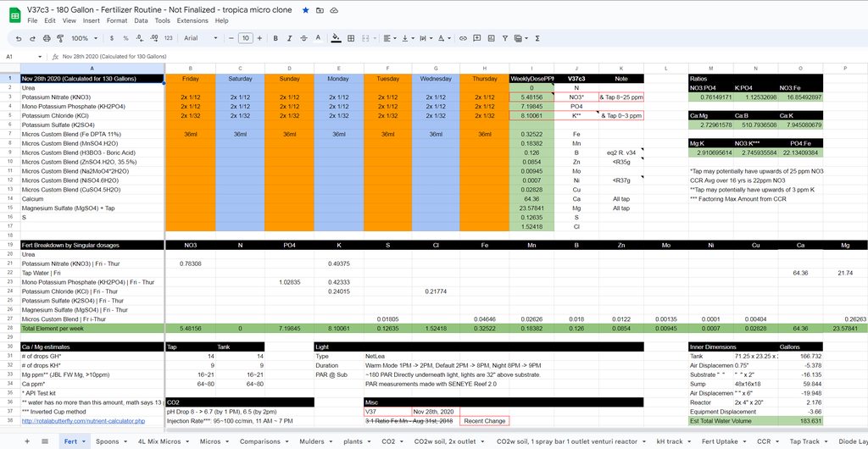Open the Arial font dropdown
868x449 pixels.
tap(198, 38)
